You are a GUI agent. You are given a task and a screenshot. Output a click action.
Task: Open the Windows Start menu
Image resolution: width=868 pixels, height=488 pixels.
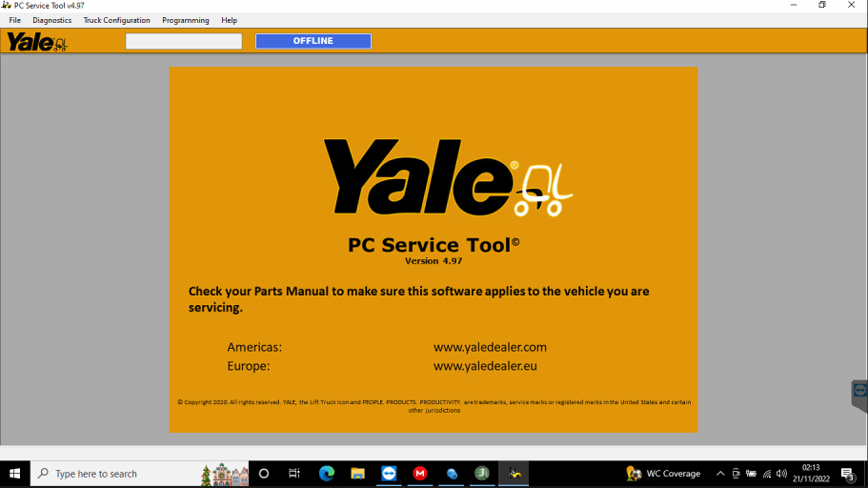(x=15, y=474)
